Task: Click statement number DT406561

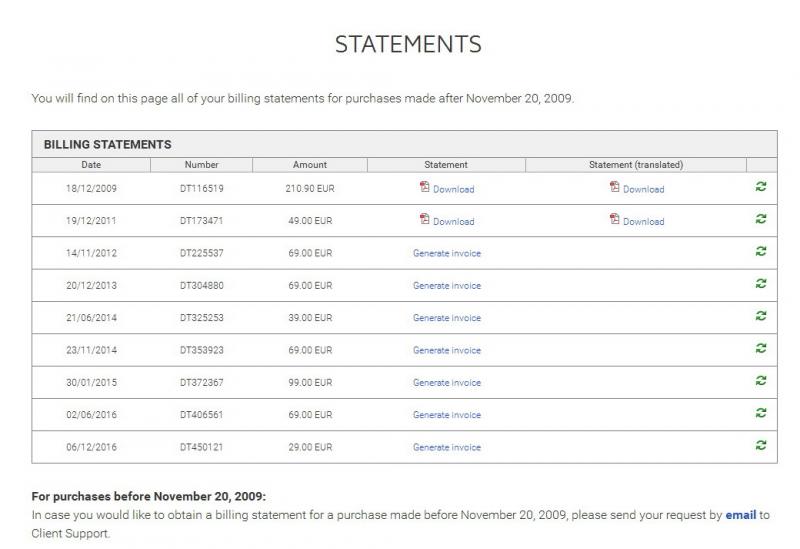Action: [x=202, y=414]
